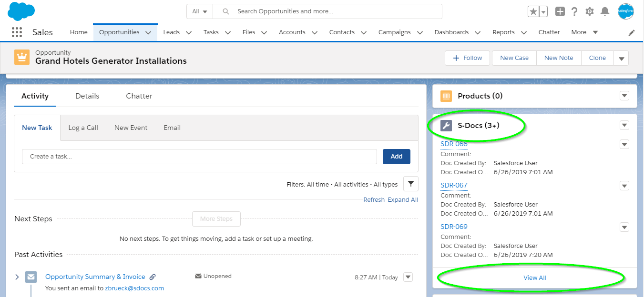This screenshot has height=297, width=644.
Task: Open the Chatter navigation tab
Action: coord(549,32)
